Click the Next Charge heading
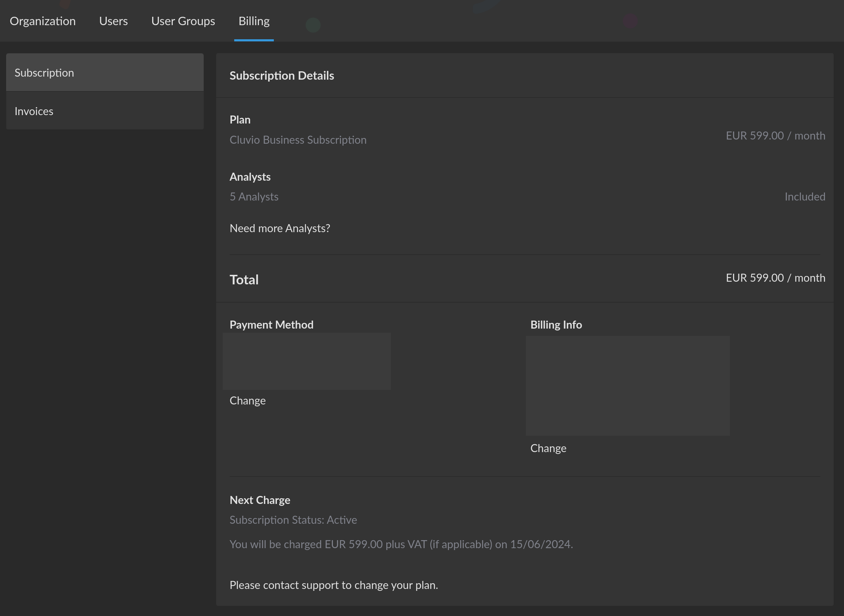 click(x=260, y=500)
